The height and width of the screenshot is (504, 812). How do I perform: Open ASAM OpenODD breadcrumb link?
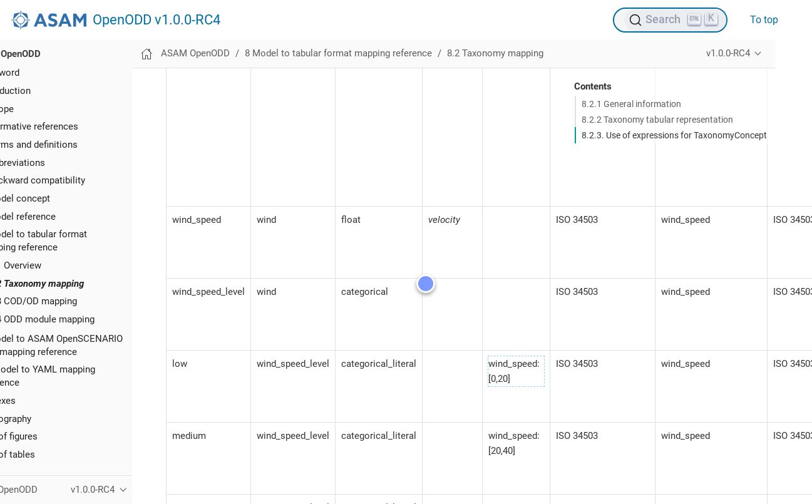195,54
